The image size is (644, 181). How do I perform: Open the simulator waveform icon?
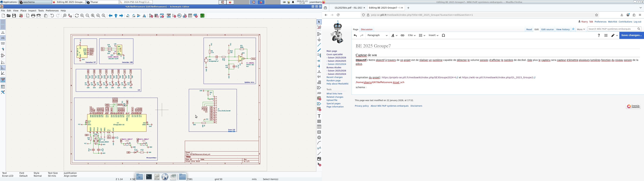click(x=179, y=16)
